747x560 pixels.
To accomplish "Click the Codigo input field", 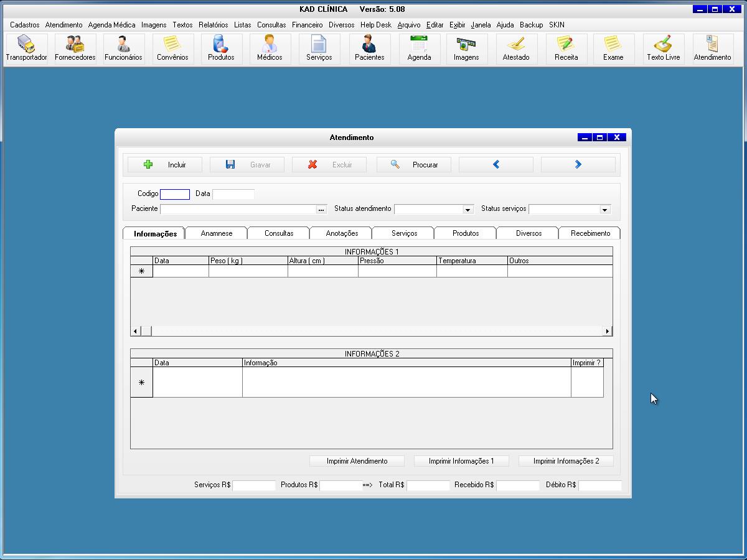I will pos(175,194).
